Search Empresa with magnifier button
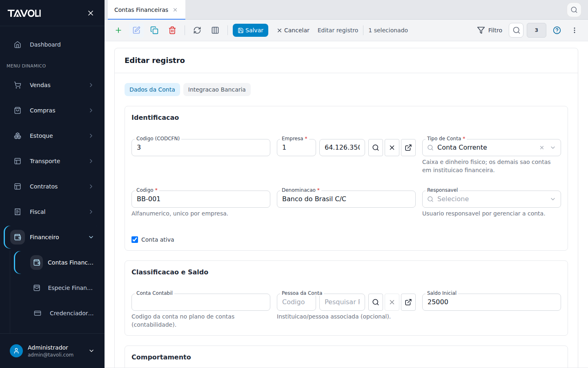Viewport: 588px width, 368px height. pos(376,148)
